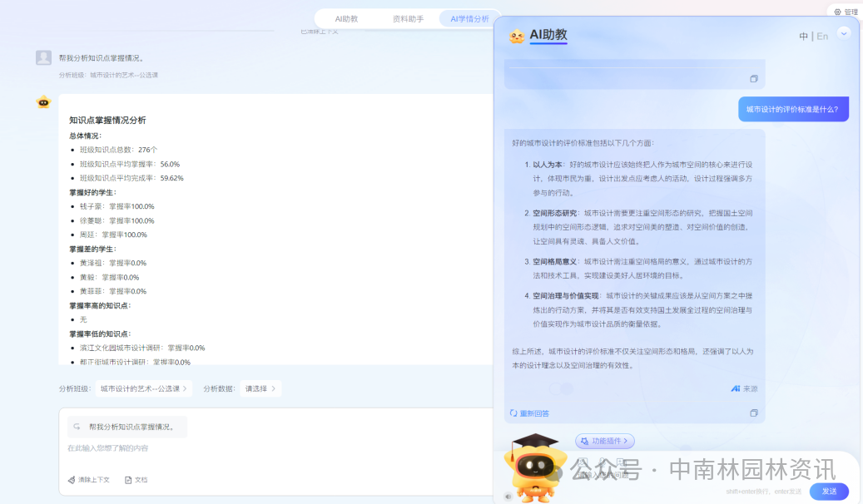Viewport: 863px width, 504px height.
Task: Select the AI学情分析 tab
Action: tap(469, 18)
